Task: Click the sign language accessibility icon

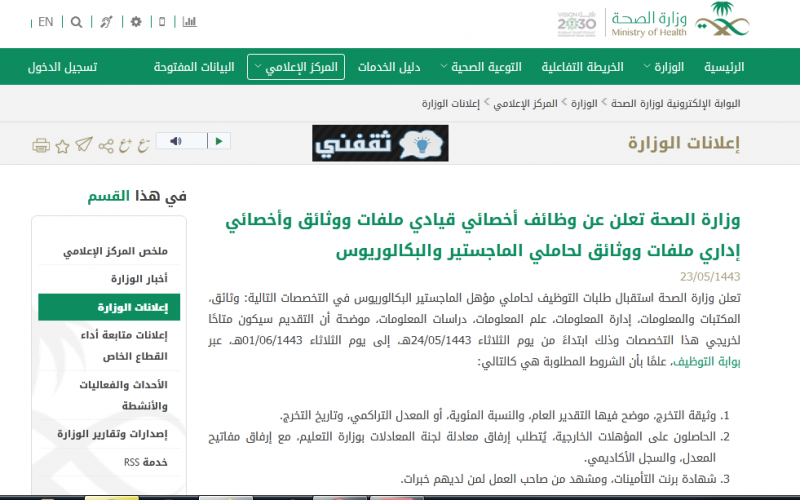Action: click(x=106, y=22)
